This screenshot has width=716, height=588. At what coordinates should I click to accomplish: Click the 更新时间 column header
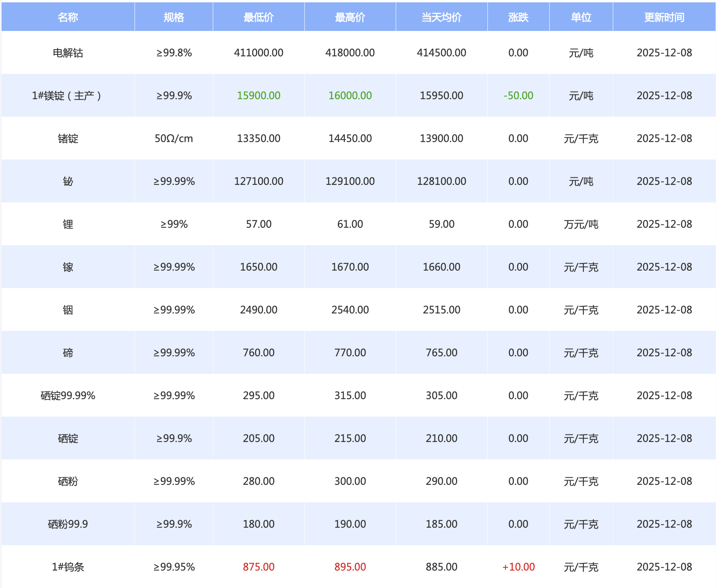[664, 17]
